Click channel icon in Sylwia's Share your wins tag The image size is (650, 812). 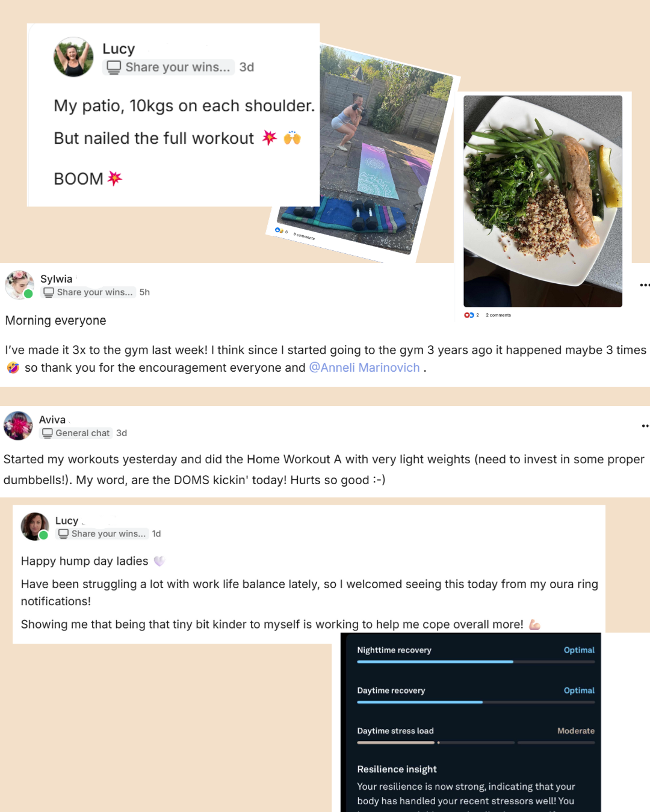(49, 292)
